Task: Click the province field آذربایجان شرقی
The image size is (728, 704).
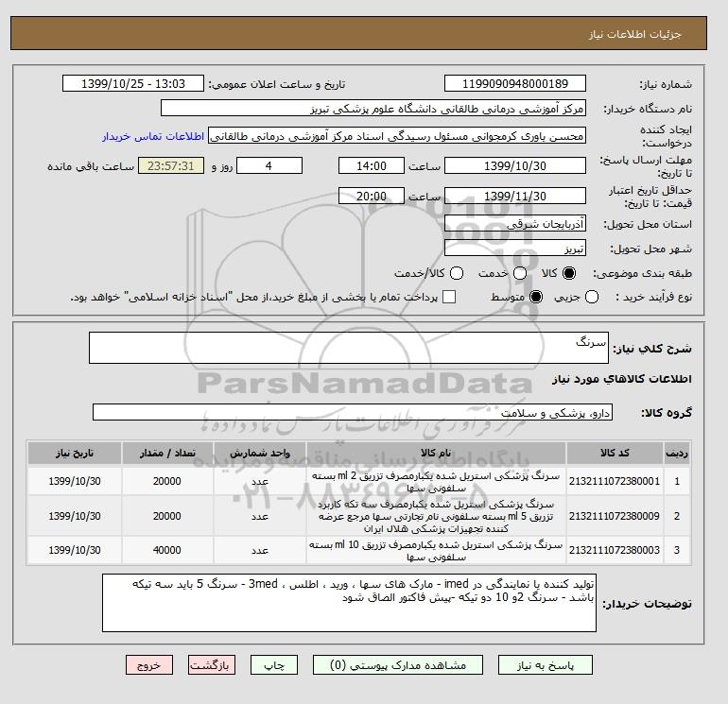Action: pyautogui.click(x=515, y=224)
